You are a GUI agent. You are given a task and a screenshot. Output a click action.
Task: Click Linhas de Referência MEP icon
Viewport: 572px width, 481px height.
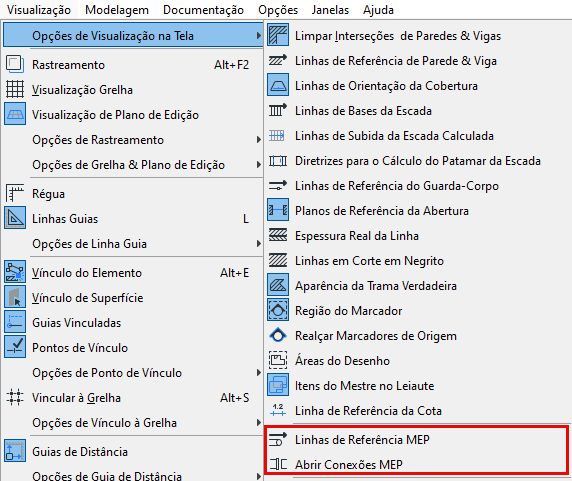click(x=278, y=439)
